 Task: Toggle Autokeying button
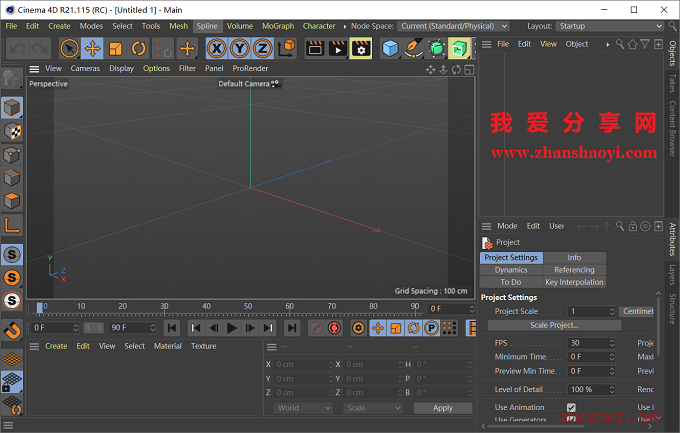334,328
